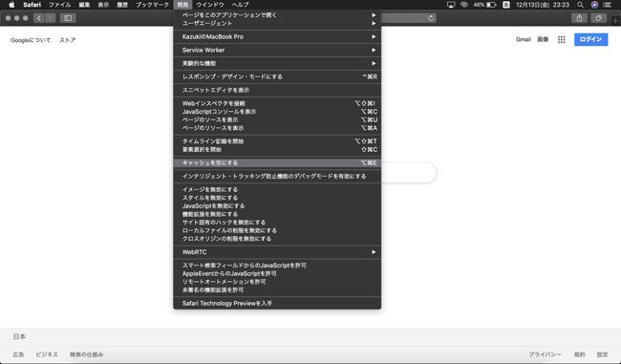The height and width of the screenshot is (364, 621).
Task: Open Siri from the menu bar
Action: click(594, 5)
